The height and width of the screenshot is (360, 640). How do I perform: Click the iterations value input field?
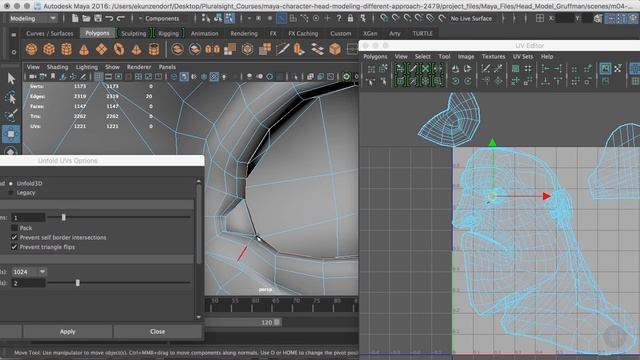coord(28,218)
